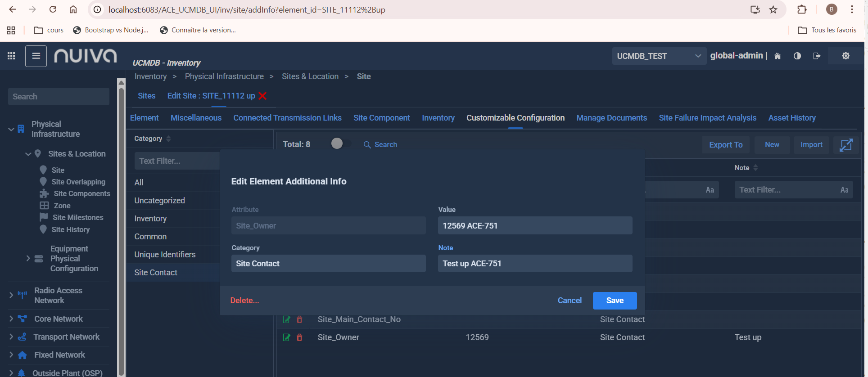This screenshot has width=868, height=377.
Task: Click the logout icon in header
Action: [817, 56]
